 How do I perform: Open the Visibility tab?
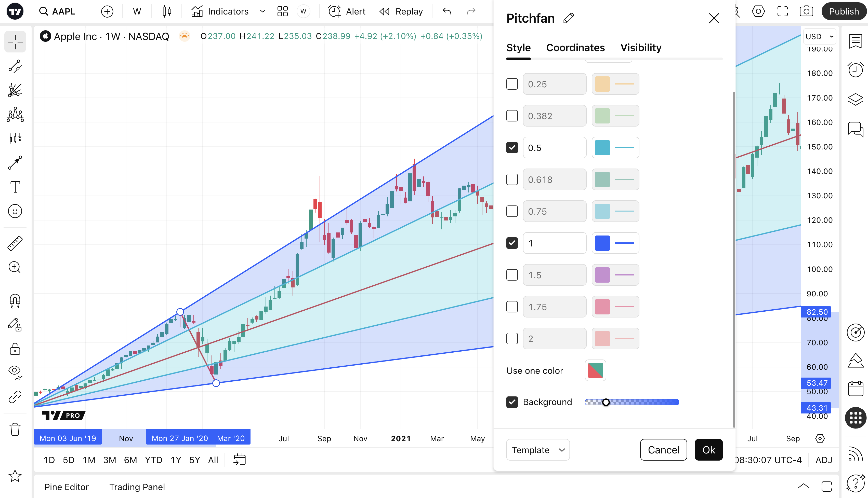pyautogui.click(x=641, y=48)
